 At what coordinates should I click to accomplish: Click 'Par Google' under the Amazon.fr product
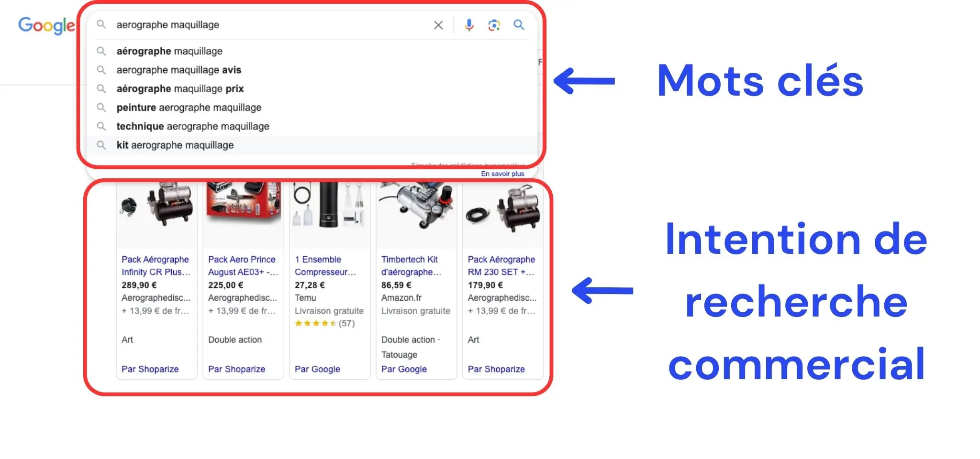404,369
